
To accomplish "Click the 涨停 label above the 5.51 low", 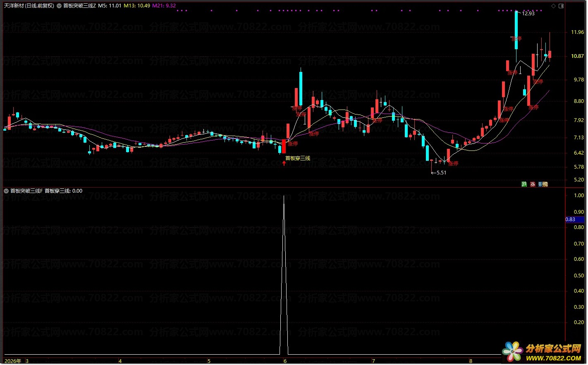I will pos(453,164).
